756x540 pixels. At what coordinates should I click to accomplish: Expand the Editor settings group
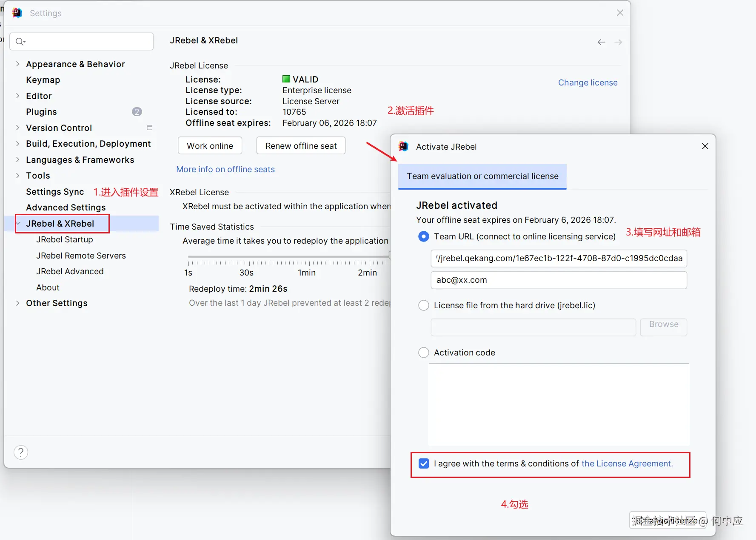17,96
